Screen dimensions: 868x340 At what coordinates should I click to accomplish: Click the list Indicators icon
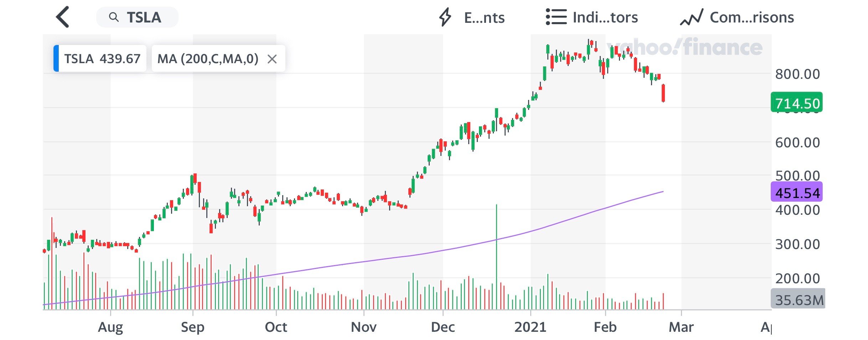coord(556,17)
